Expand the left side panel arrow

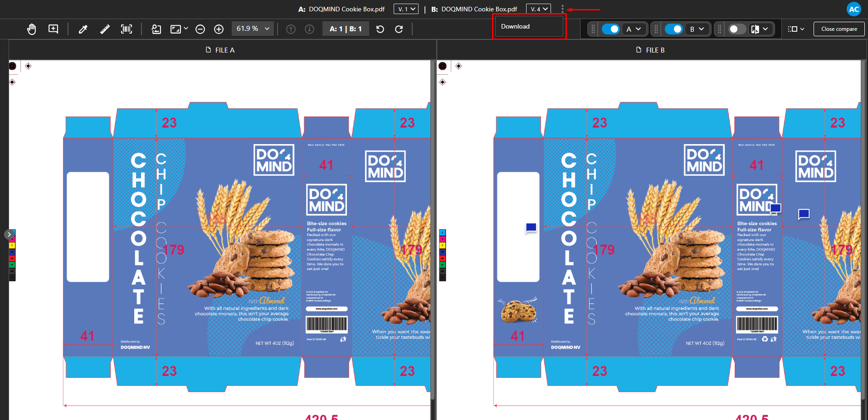9,234
